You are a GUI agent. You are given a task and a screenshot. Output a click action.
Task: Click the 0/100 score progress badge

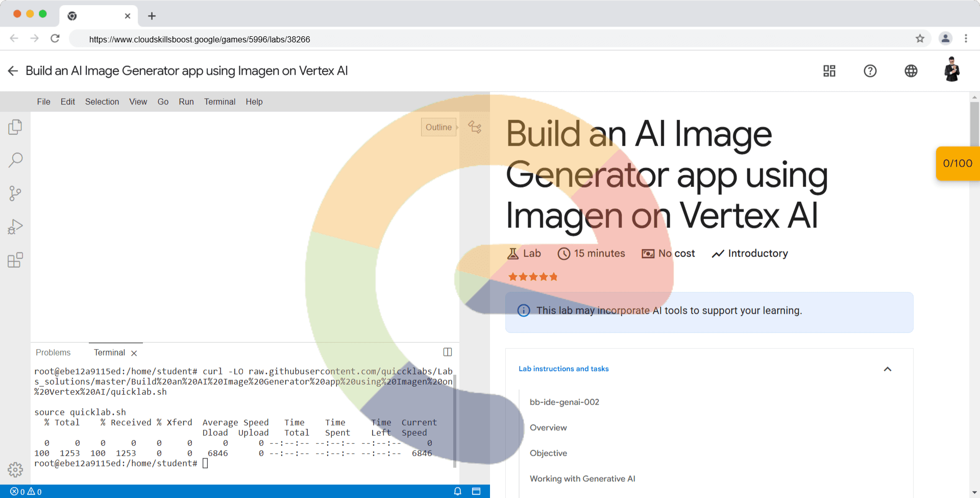click(957, 163)
